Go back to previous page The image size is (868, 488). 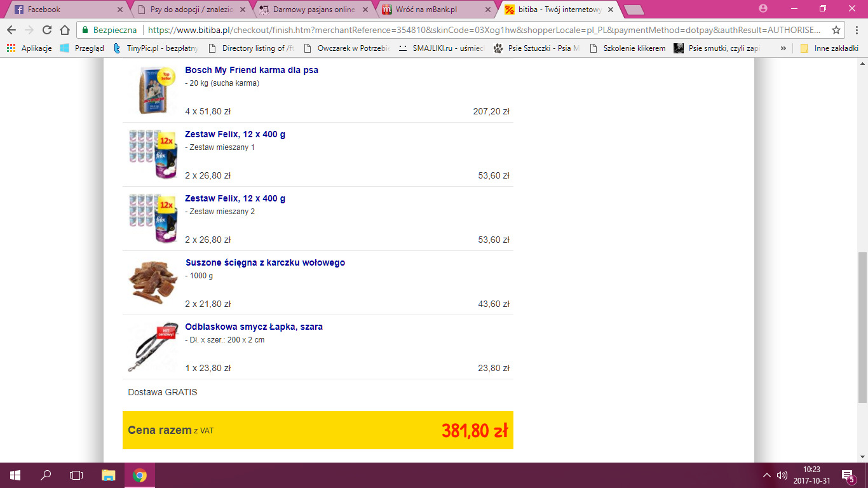[11, 30]
